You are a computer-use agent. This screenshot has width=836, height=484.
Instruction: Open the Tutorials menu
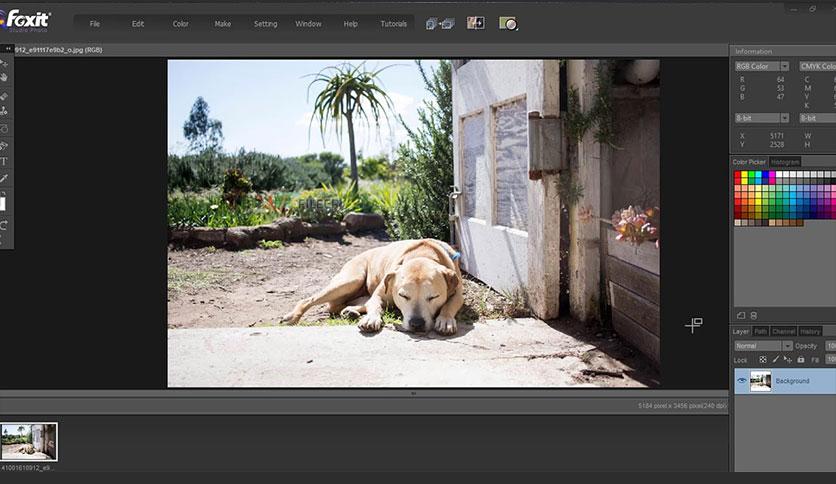coord(393,24)
